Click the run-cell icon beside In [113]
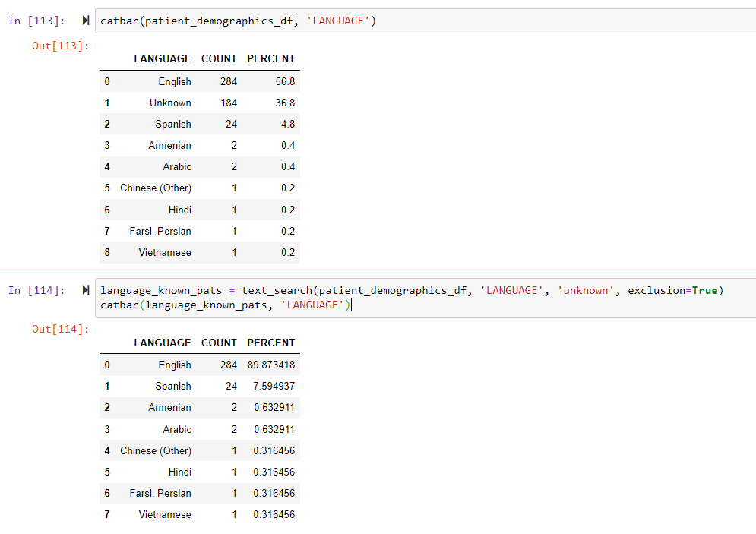The height and width of the screenshot is (534, 756). (84, 21)
